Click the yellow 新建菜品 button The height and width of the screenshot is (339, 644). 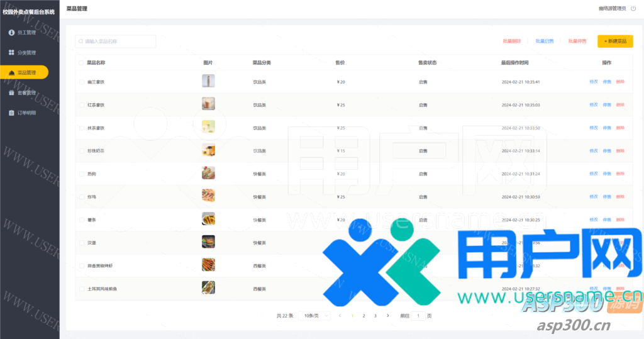tap(615, 42)
